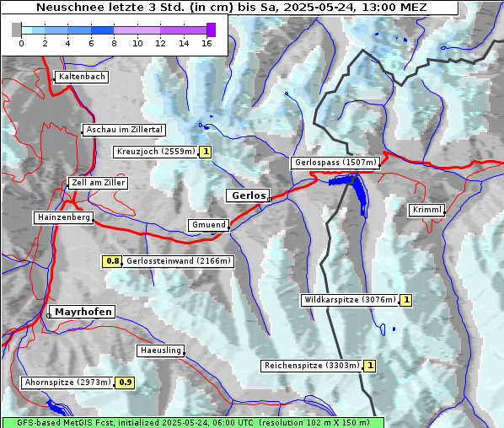Click the yellow Gerlossteinwand value 0.8
Image resolution: width=504 pixels, height=428 pixels.
(112, 261)
